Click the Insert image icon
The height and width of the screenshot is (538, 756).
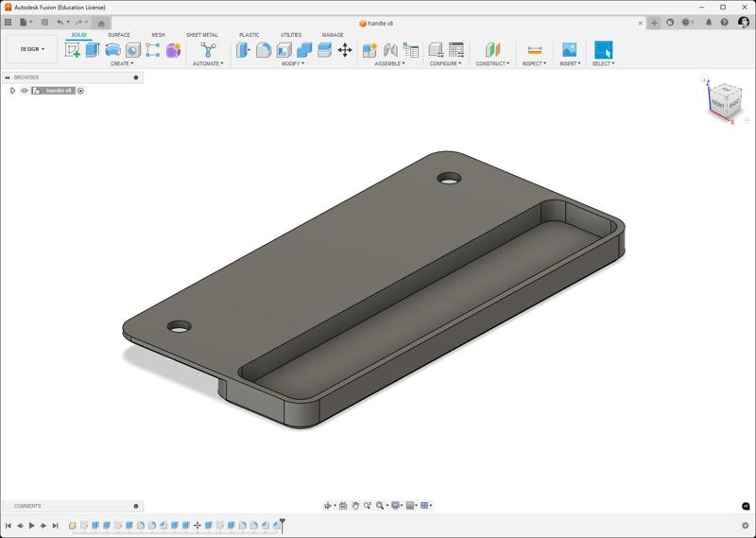pos(570,50)
